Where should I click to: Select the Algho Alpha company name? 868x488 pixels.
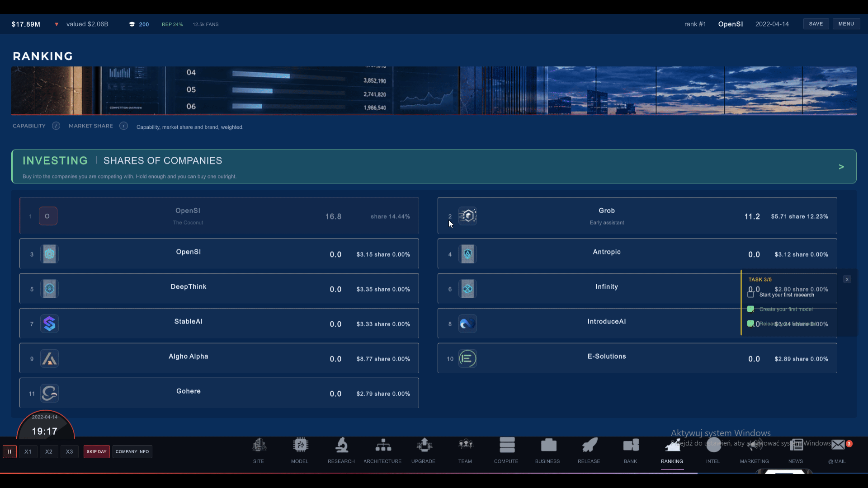point(189,357)
